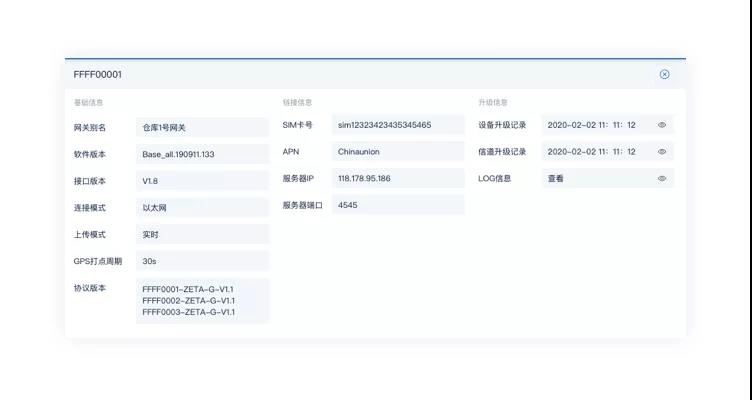The image size is (752, 400).
Task: Click the APN label
Action: (291, 152)
